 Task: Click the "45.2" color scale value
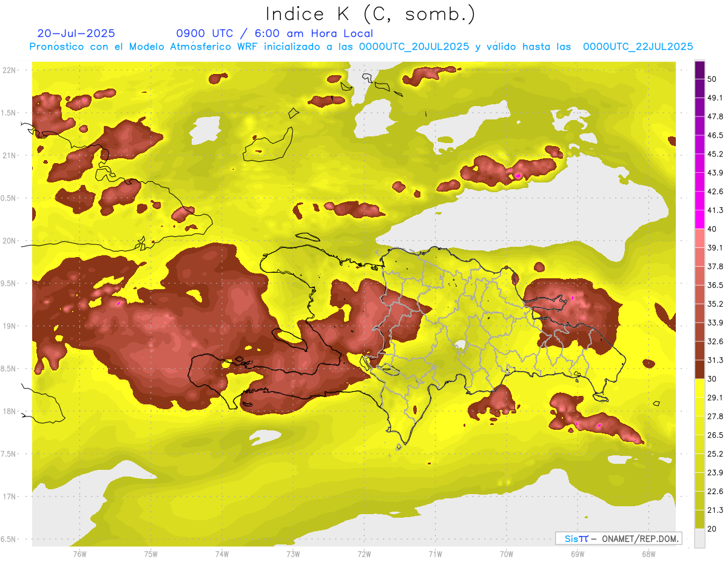715,154
